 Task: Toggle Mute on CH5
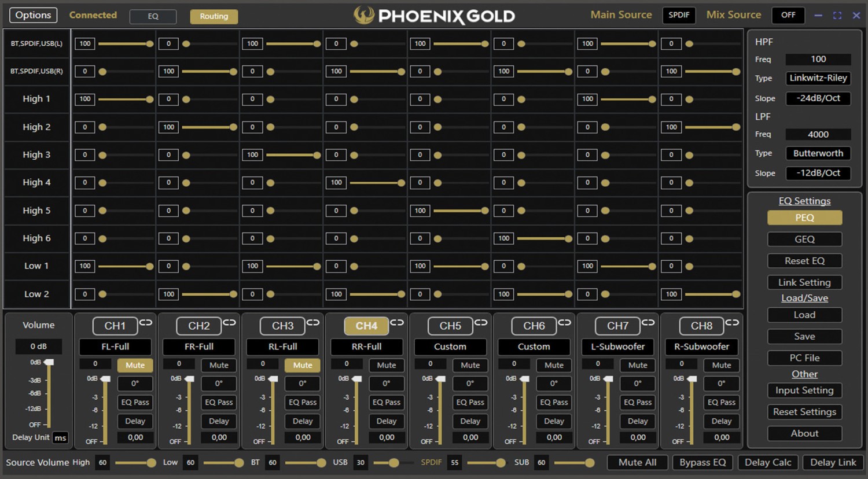470,365
